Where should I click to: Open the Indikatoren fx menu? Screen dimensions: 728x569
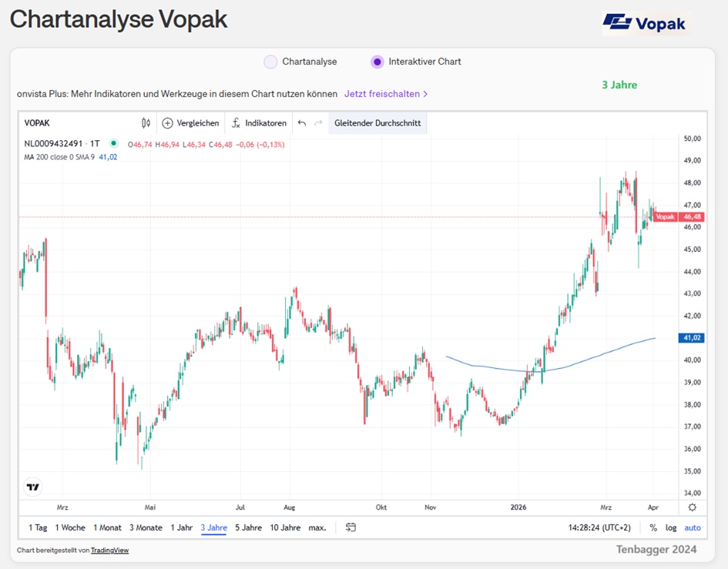(x=236, y=123)
